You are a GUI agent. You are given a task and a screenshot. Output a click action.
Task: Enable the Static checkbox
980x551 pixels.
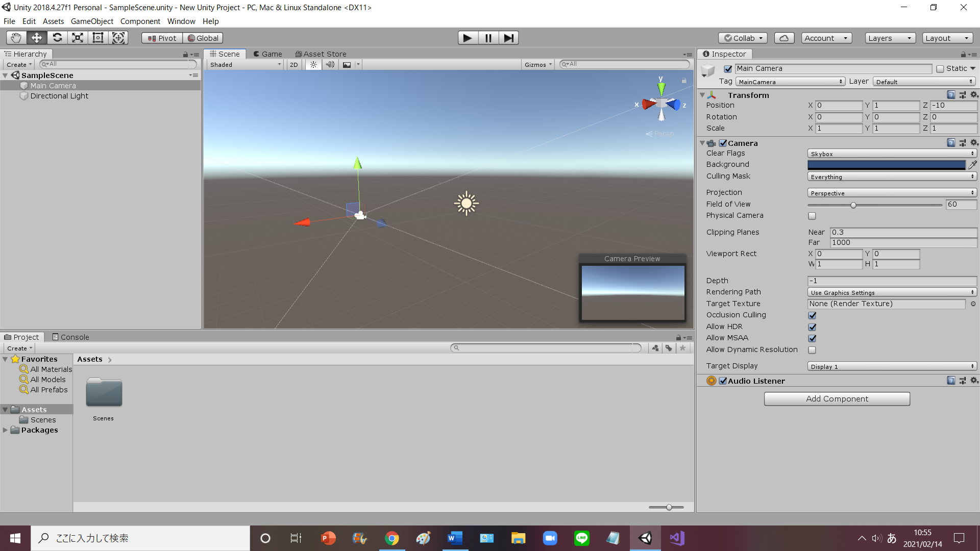click(940, 69)
